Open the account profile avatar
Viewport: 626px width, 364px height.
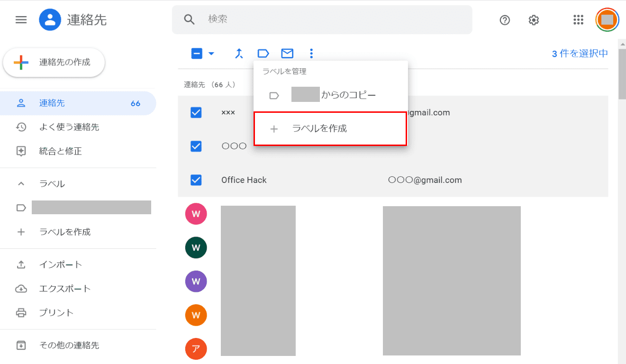pos(607,19)
